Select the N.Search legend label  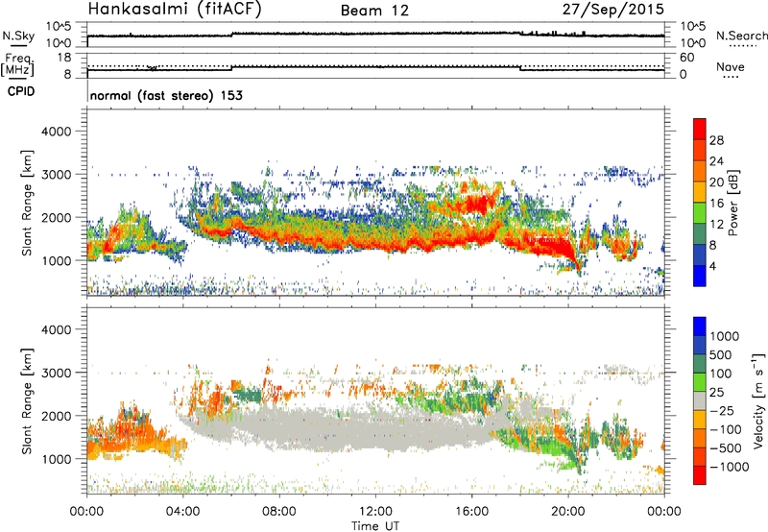click(x=742, y=36)
